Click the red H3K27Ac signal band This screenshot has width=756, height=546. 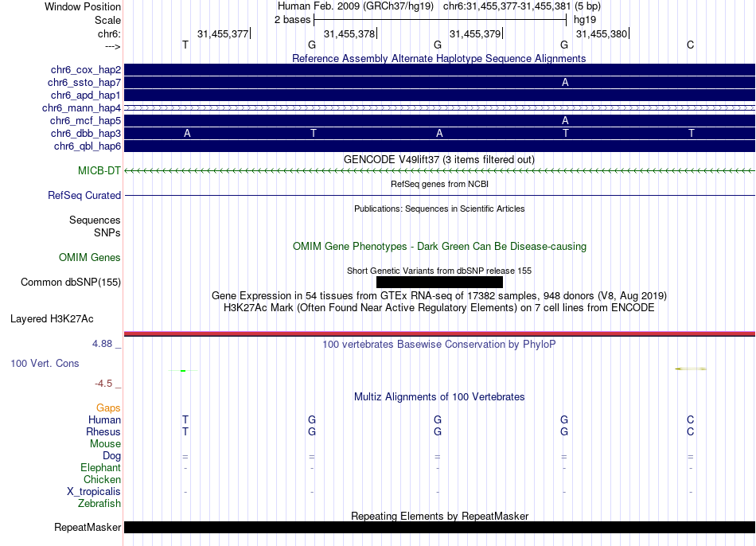tap(440, 333)
